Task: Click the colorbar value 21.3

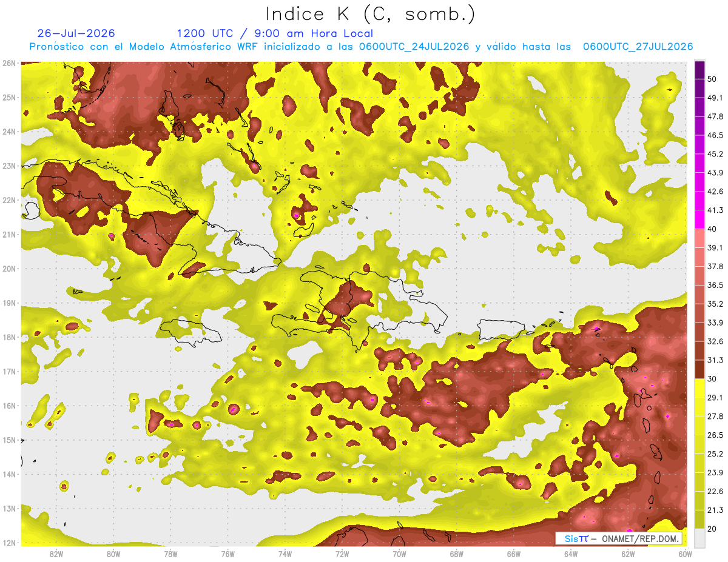Action: [x=715, y=510]
